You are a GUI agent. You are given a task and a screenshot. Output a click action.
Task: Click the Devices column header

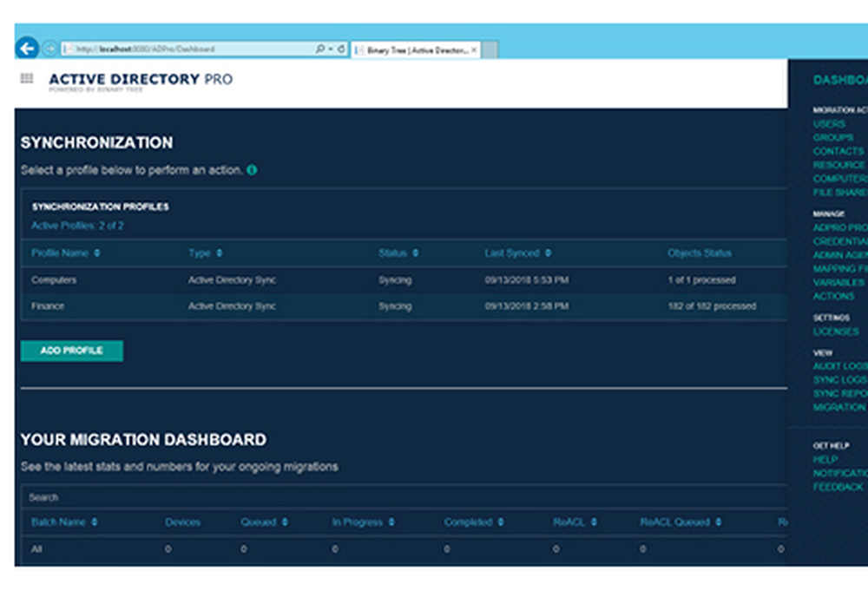[182, 522]
